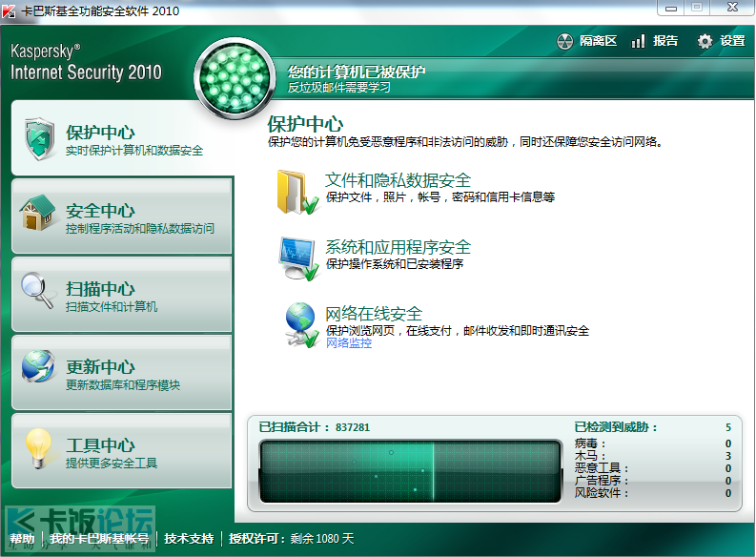Click the folder icon for 文件和隐私数据安全
The image size is (756, 557).
297,192
